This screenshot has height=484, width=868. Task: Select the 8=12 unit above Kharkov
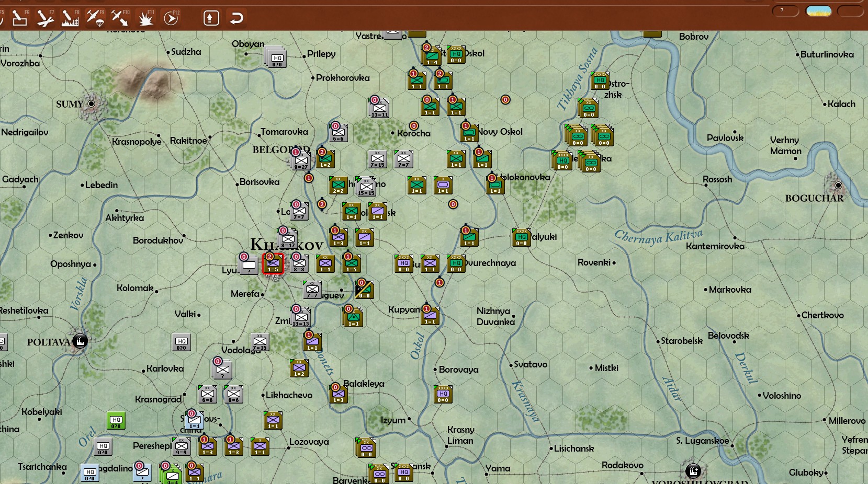(x=288, y=238)
